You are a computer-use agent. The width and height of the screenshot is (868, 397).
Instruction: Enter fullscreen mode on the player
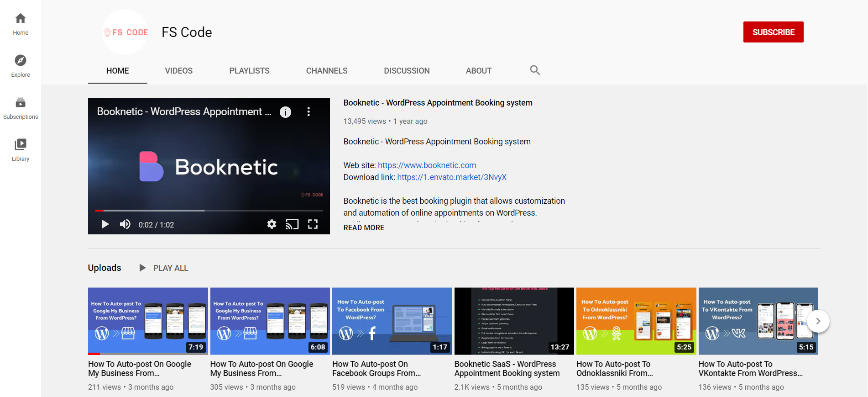313,224
